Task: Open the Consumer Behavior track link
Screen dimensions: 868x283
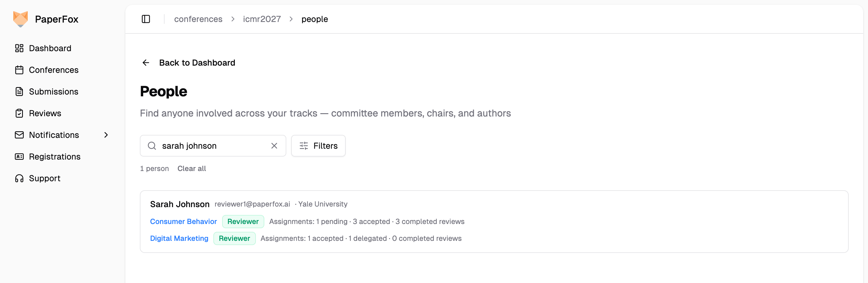Action: pos(183,221)
